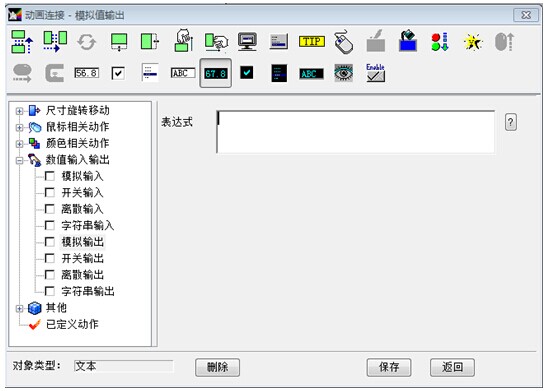Open the expression help question-mark button
The image size is (545, 391).
coord(511,122)
